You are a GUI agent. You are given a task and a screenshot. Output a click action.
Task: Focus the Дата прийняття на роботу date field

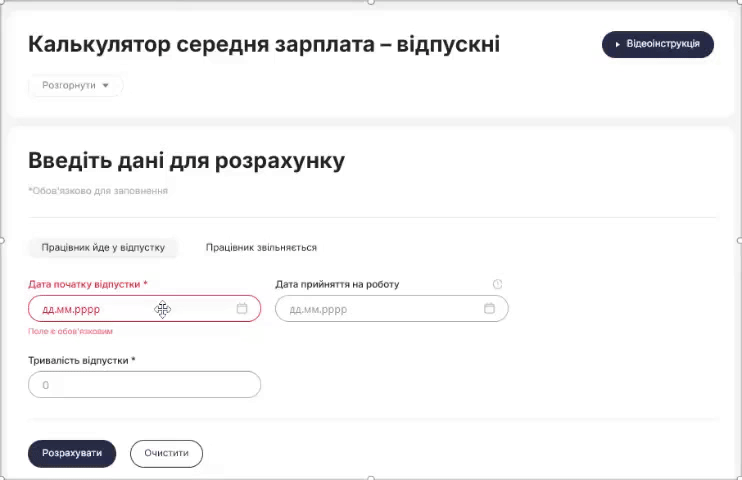coord(392,309)
